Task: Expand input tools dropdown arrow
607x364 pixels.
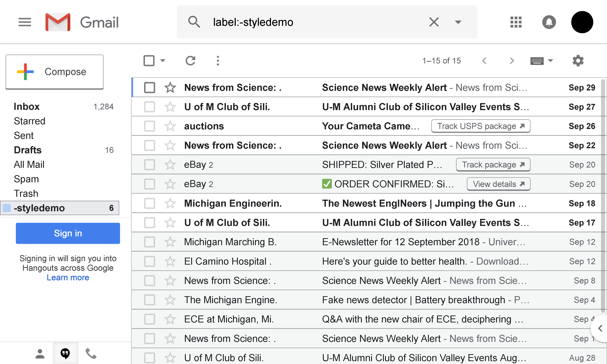Action: pos(550,60)
